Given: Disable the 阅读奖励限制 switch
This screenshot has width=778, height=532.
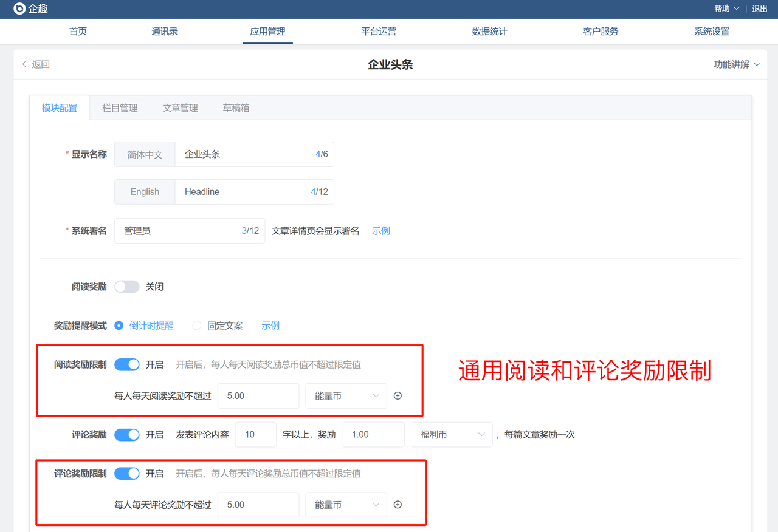Looking at the screenshot, I should [127, 364].
